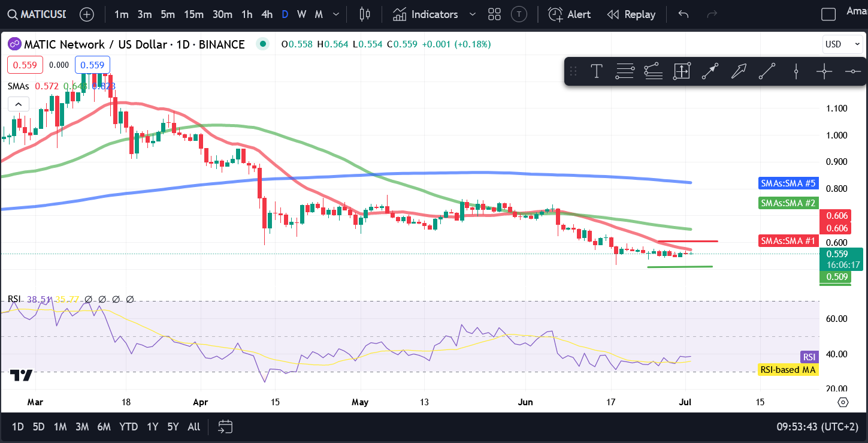Screen dimensions: 868x443
Task: Undo the last chart action
Action: (683, 14)
